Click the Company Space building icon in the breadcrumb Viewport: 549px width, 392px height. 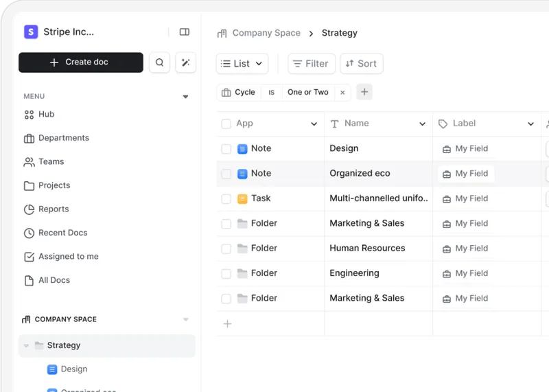pos(222,33)
